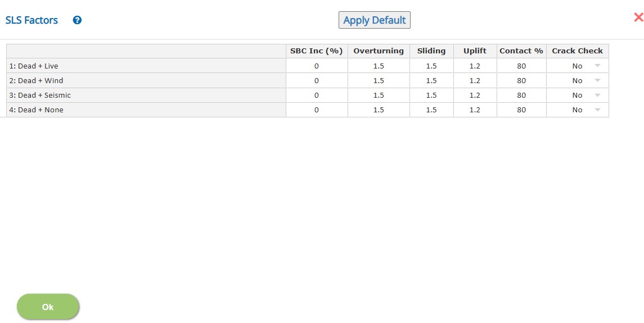Select Contact % cell for Dead + Live
The width and height of the screenshot is (644, 323).
[x=521, y=66]
